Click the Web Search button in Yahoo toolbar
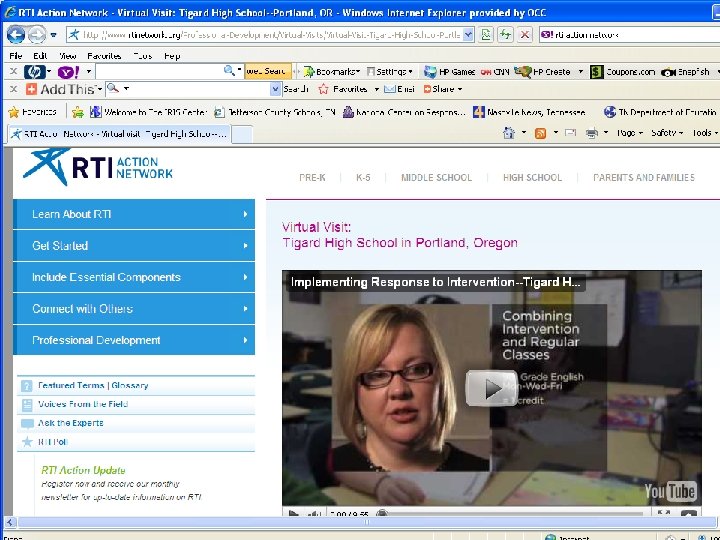 pyautogui.click(x=268, y=71)
